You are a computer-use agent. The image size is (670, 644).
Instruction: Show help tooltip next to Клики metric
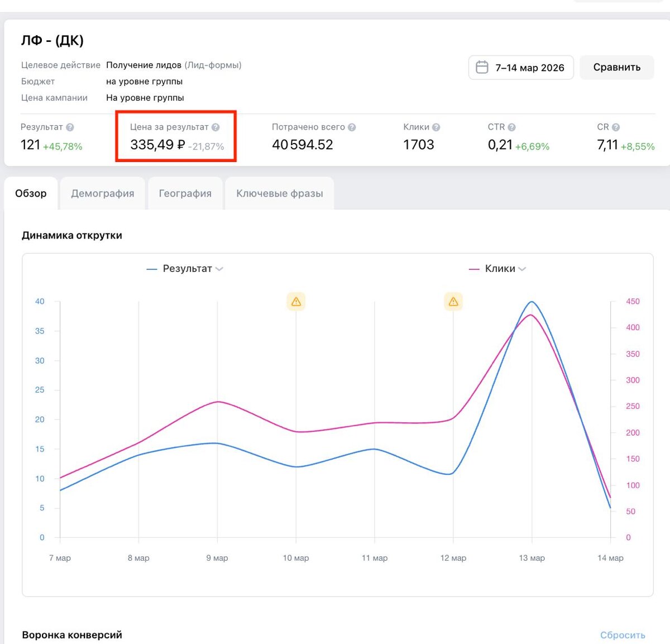click(436, 127)
